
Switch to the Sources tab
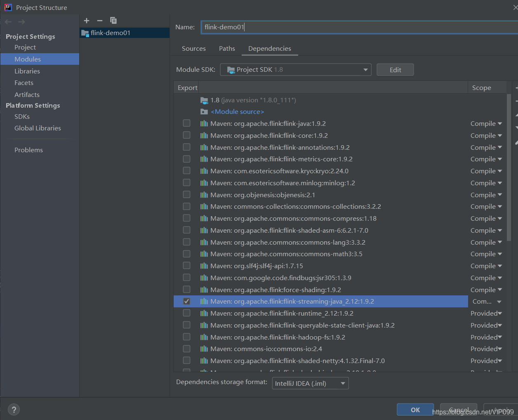pyautogui.click(x=193, y=48)
